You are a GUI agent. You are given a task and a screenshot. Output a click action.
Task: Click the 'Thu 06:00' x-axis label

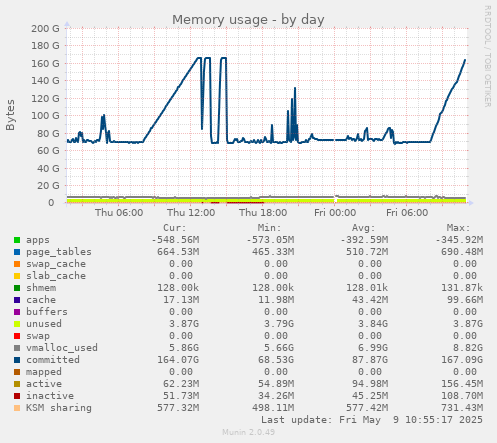click(x=119, y=213)
